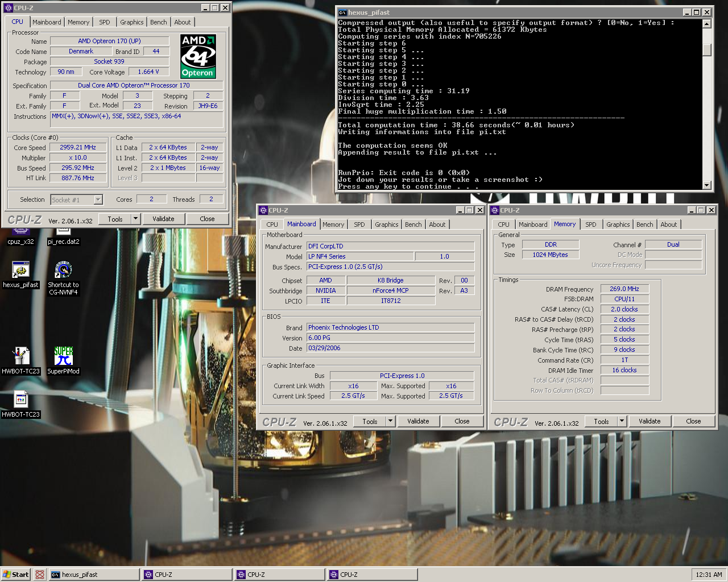Click the AMD 64 Opteron logo

click(x=198, y=56)
